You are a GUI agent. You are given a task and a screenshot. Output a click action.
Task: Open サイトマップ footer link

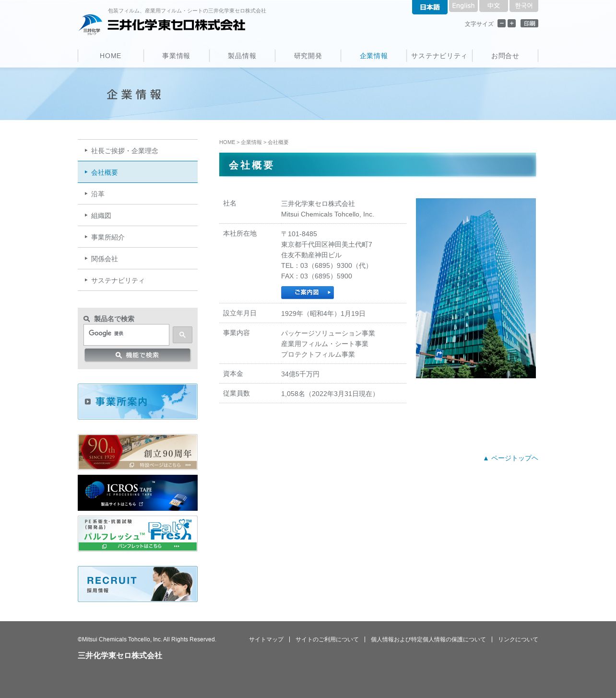point(266,639)
